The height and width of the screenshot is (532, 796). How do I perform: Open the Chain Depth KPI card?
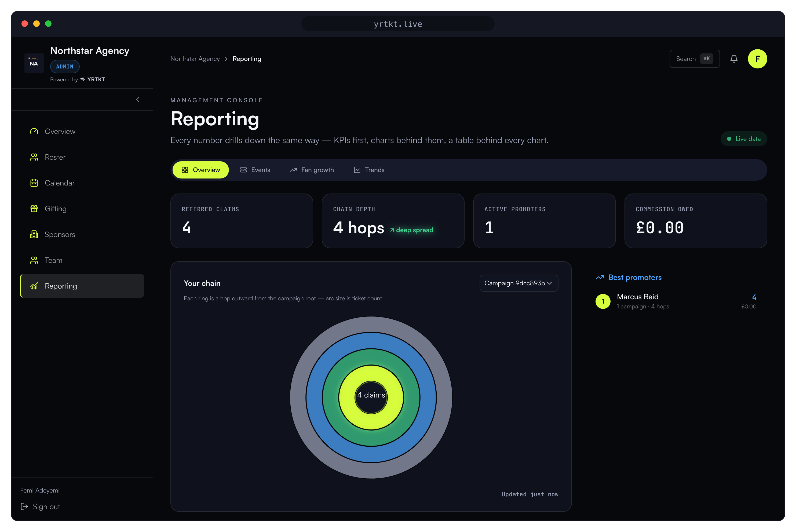tap(393, 221)
